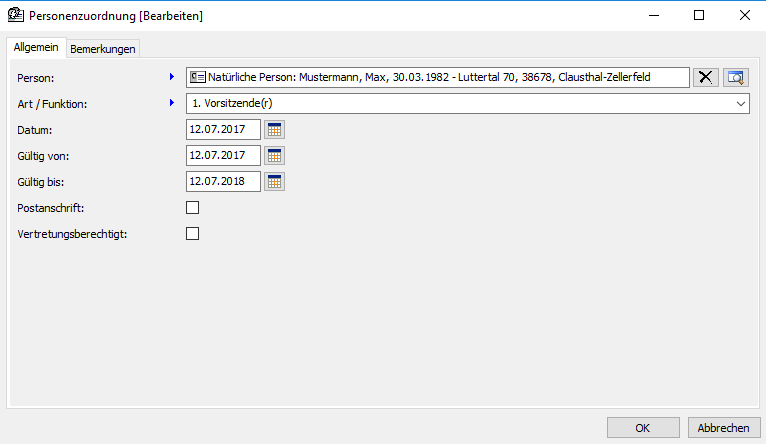
Task: Close the Personenzuordnung window
Action: pos(744,15)
